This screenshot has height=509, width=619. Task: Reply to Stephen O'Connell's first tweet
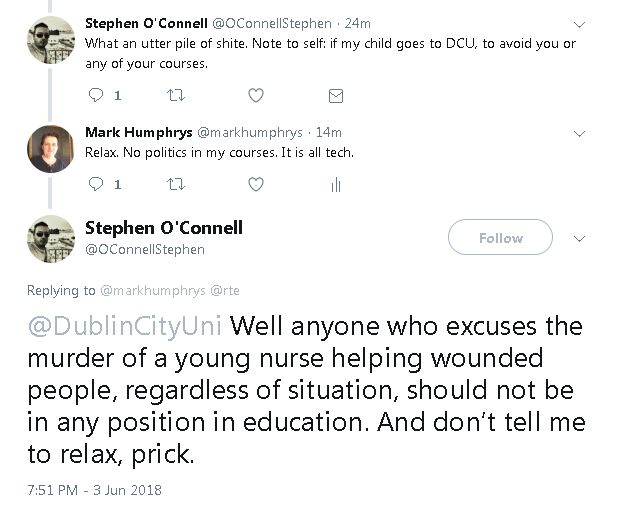pyautogui.click(x=97, y=96)
